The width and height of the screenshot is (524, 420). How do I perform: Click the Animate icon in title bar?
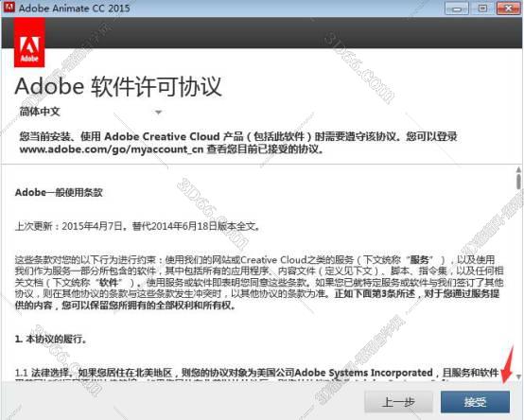[x=9, y=7]
